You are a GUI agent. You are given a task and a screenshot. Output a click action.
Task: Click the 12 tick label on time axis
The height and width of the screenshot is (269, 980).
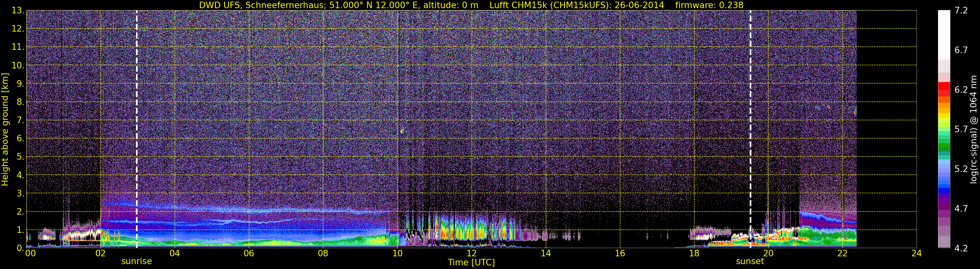(x=471, y=253)
